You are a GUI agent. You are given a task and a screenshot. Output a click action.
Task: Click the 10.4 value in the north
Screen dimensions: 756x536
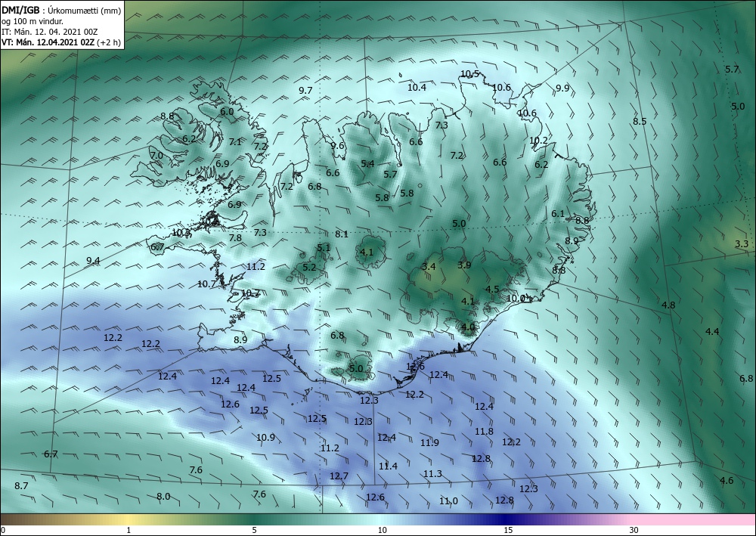pos(417,87)
